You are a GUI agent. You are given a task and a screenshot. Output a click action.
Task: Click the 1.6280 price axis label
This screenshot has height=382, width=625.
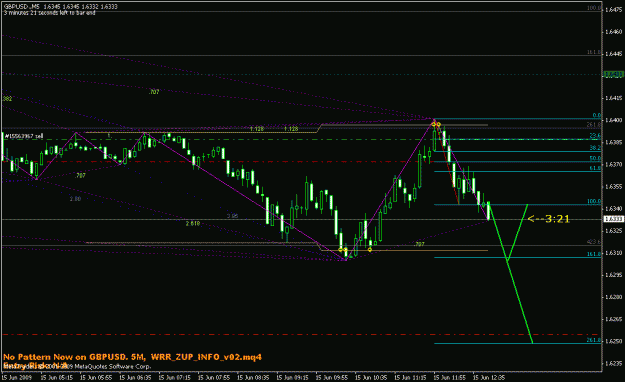[x=614, y=297]
